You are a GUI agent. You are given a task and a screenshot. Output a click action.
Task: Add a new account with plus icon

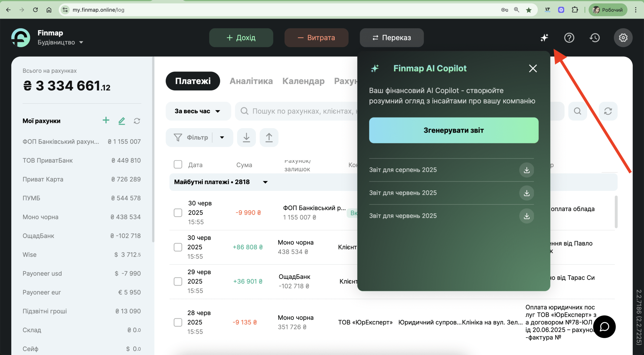point(106,120)
